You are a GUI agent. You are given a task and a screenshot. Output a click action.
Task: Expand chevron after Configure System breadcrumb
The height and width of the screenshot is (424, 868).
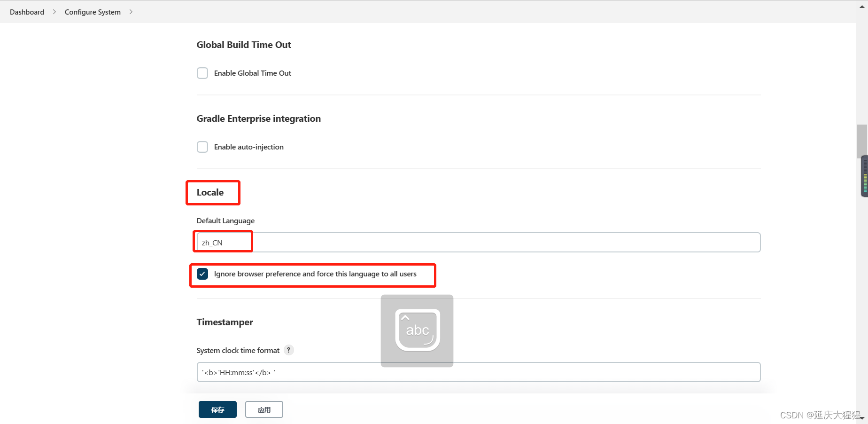pyautogui.click(x=131, y=12)
